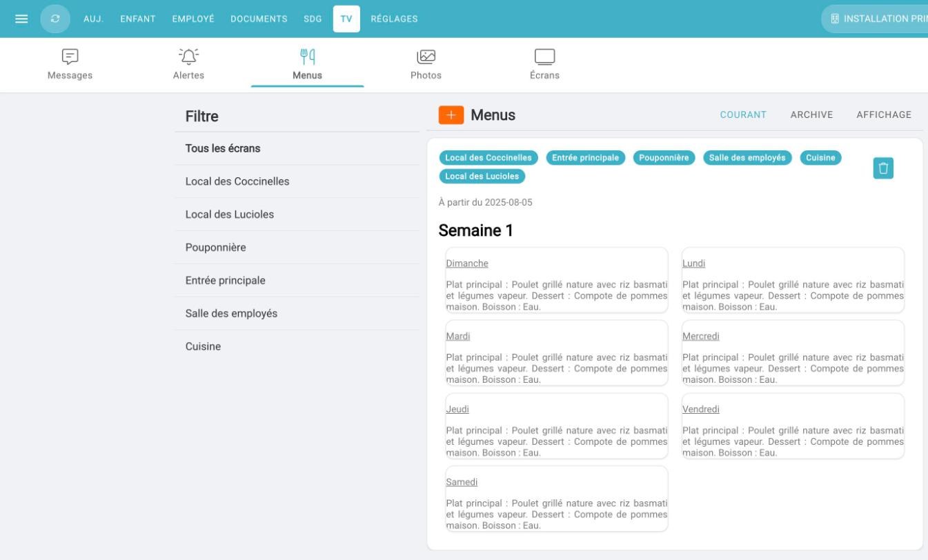
Task: Click the Pouponnière tag chip
Action: point(664,158)
